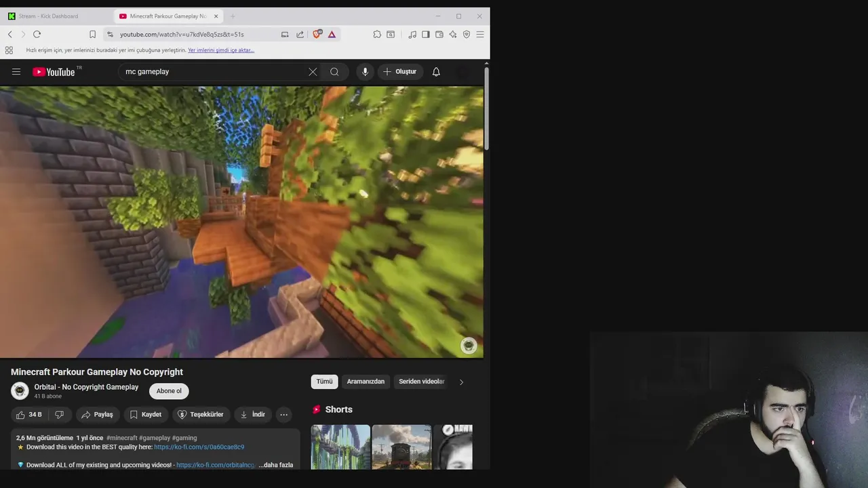Open the Shorts thumbnail with a face
868x488 pixels.
453,447
